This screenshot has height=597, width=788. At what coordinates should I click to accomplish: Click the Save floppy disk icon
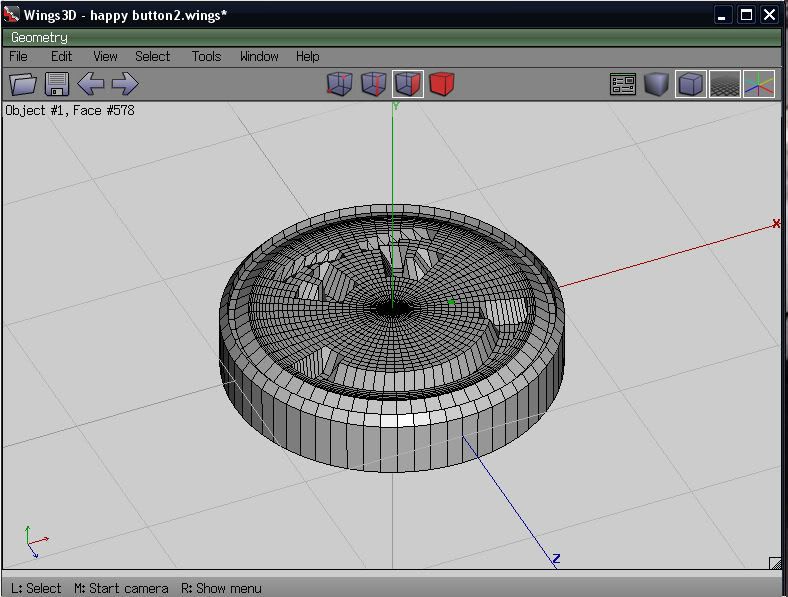(x=56, y=84)
